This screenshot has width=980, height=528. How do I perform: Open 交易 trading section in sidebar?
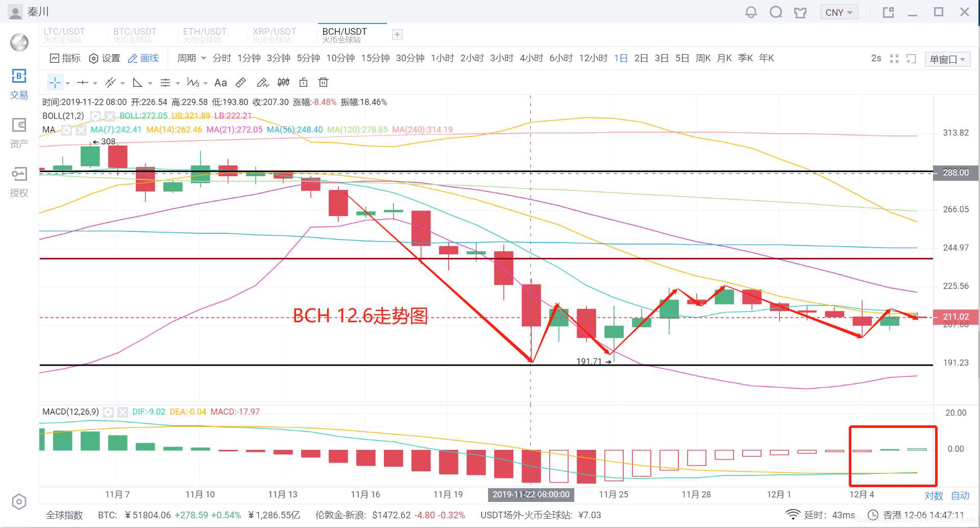[19, 84]
